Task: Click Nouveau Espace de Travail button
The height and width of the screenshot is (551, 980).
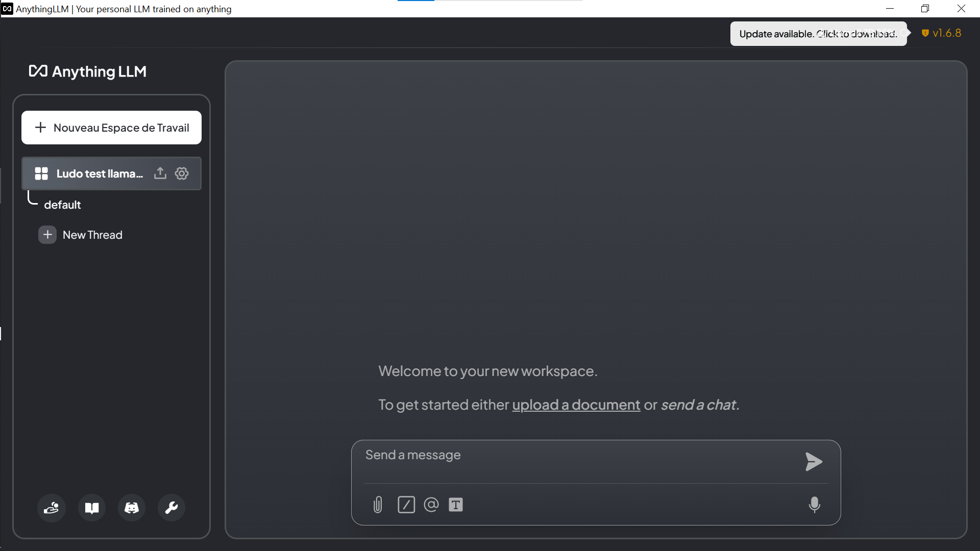Action: click(x=112, y=127)
